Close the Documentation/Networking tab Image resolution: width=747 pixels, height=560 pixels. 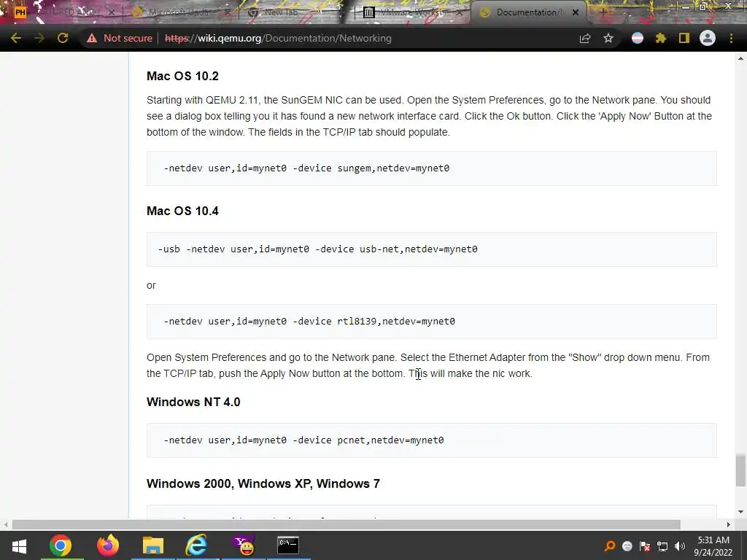click(576, 12)
